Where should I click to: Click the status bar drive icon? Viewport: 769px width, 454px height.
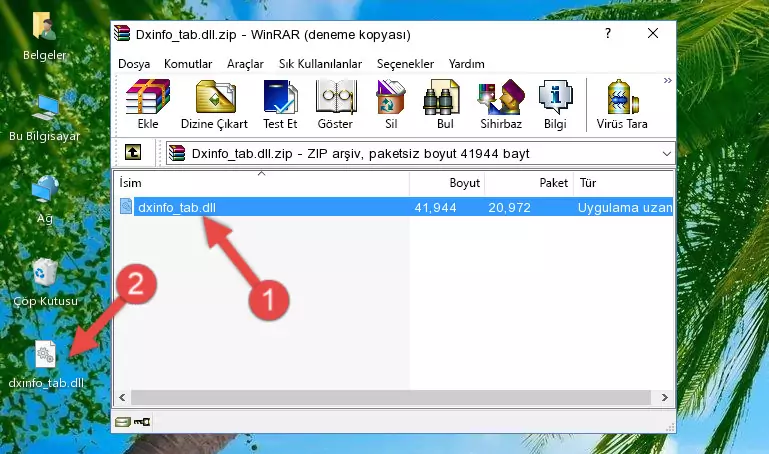tap(123, 422)
